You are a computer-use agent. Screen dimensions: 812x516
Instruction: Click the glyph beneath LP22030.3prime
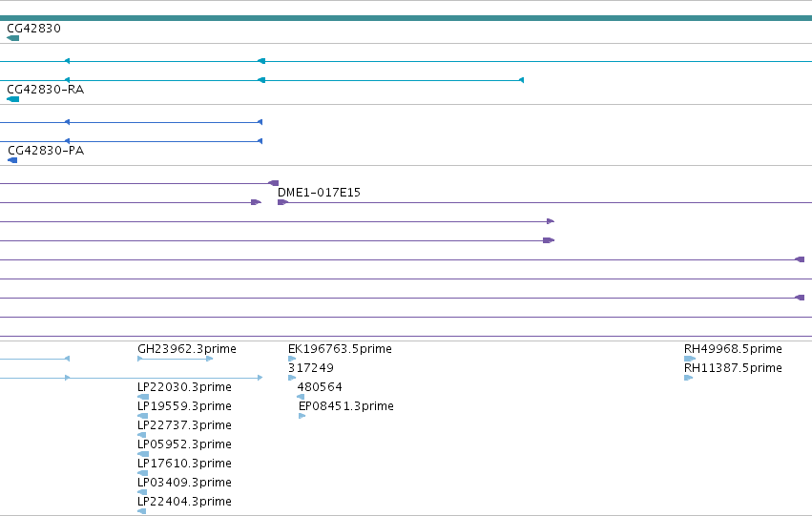(x=143, y=397)
